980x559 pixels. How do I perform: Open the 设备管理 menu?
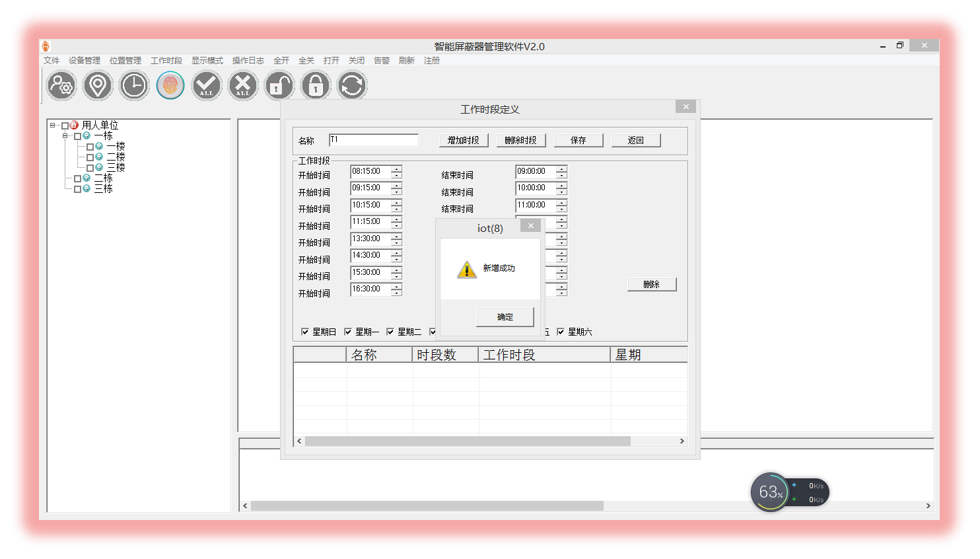pos(85,61)
